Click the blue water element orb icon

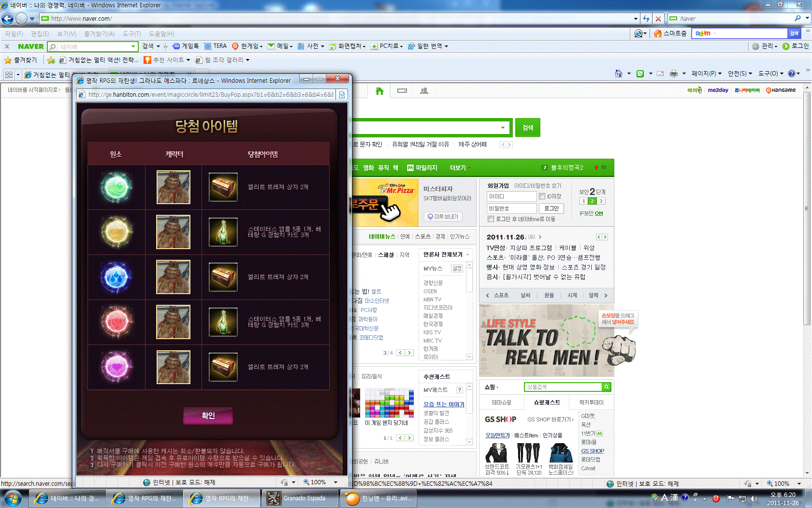tap(116, 277)
